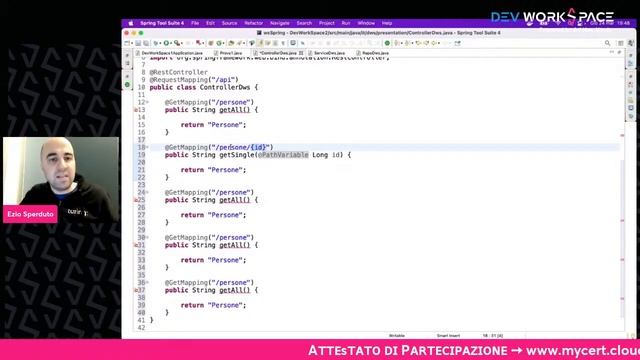
Task: Click the New file toolbar icon
Action: click(127, 43)
